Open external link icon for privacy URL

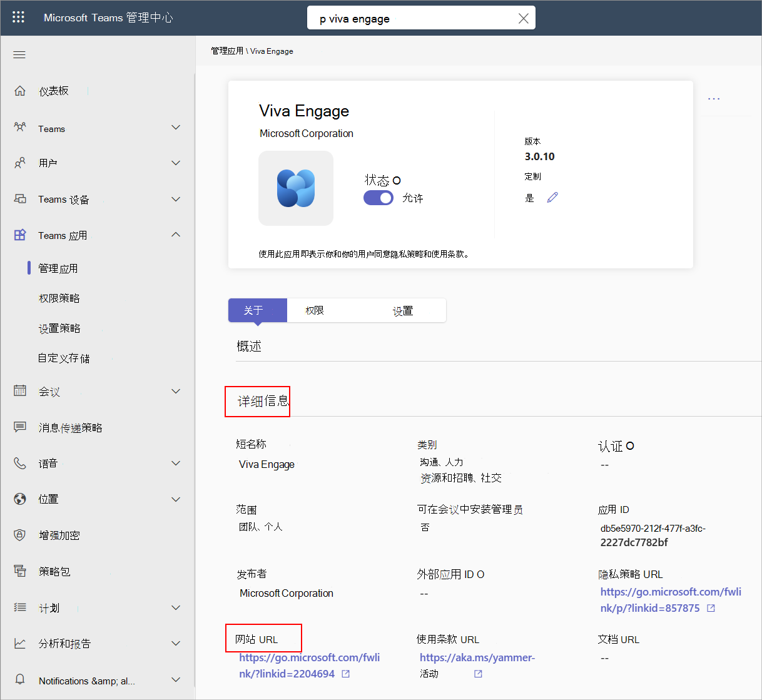pyautogui.click(x=711, y=608)
